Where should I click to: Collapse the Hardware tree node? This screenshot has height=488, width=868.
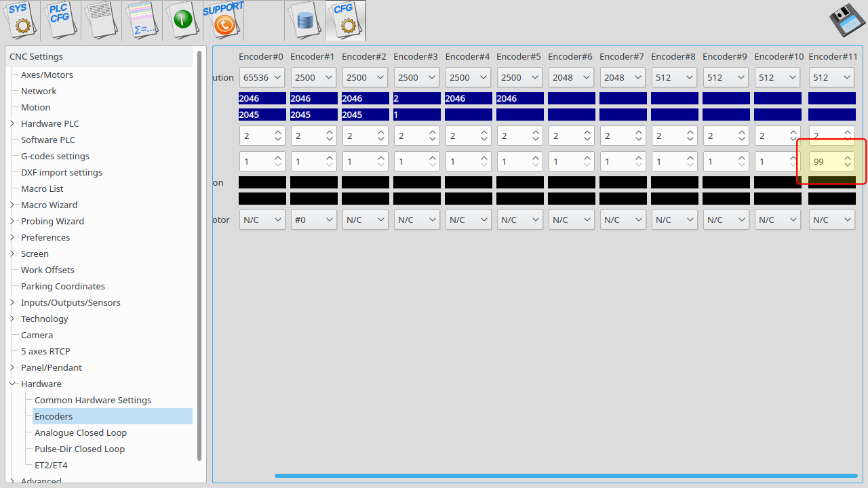point(12,384)
